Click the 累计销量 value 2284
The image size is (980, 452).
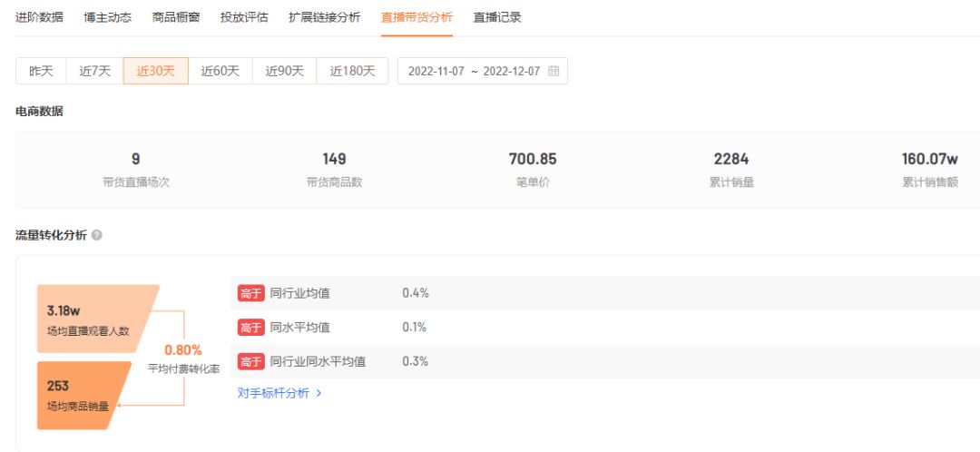point(731,159)
